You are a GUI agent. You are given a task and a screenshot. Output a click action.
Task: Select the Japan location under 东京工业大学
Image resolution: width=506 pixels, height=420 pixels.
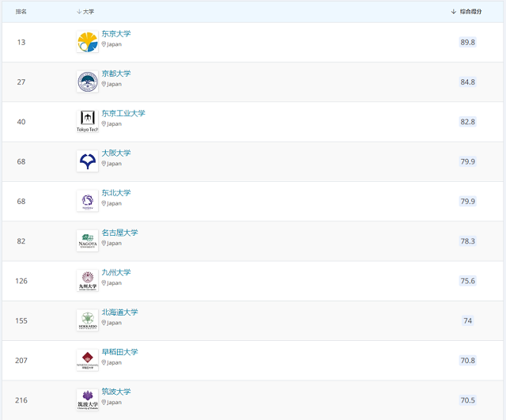click(111, 123)
